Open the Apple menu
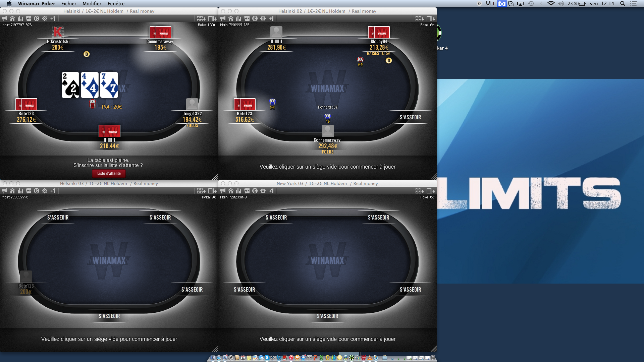 (x=9, y=4)
